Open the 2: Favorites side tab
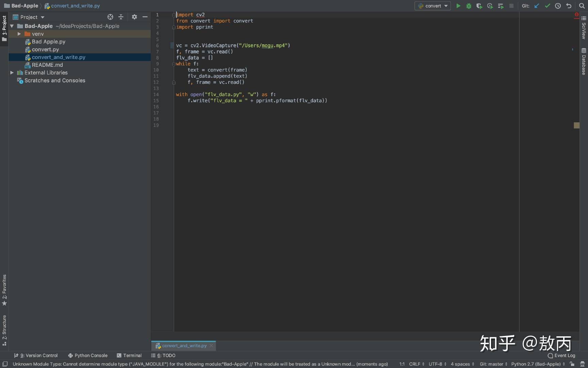 tap(4, 290)
